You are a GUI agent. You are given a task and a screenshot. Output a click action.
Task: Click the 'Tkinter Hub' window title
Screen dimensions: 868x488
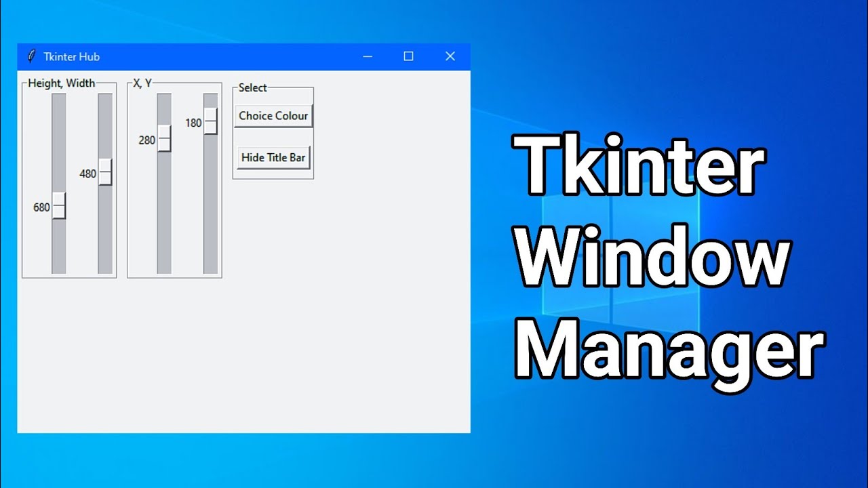pos(72,56)
